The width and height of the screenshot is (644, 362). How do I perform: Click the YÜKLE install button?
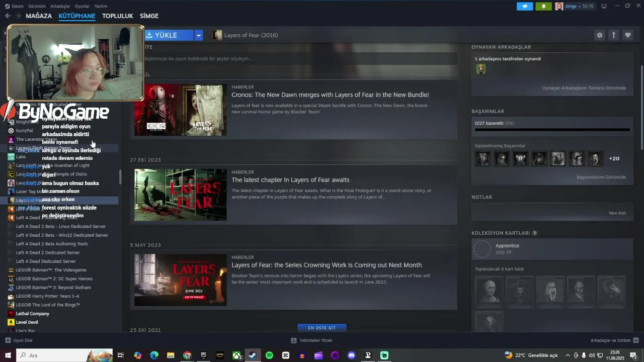(169, 35)
